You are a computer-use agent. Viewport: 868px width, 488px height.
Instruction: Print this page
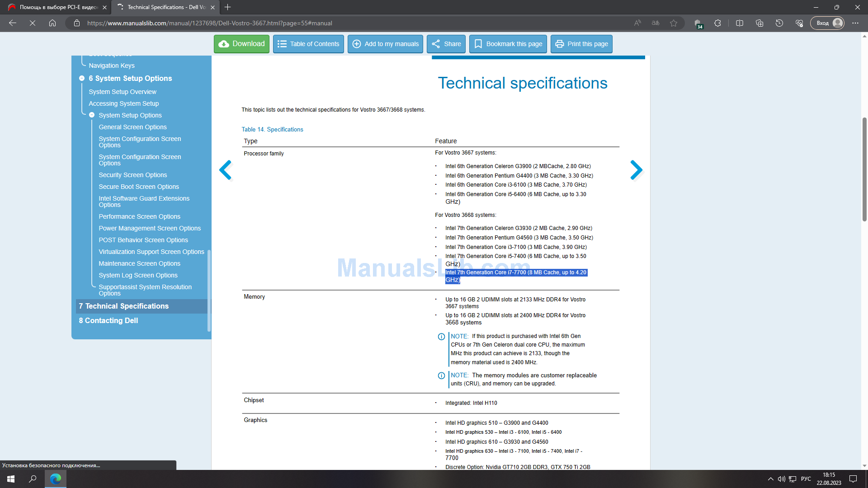(x=581, y=44)
